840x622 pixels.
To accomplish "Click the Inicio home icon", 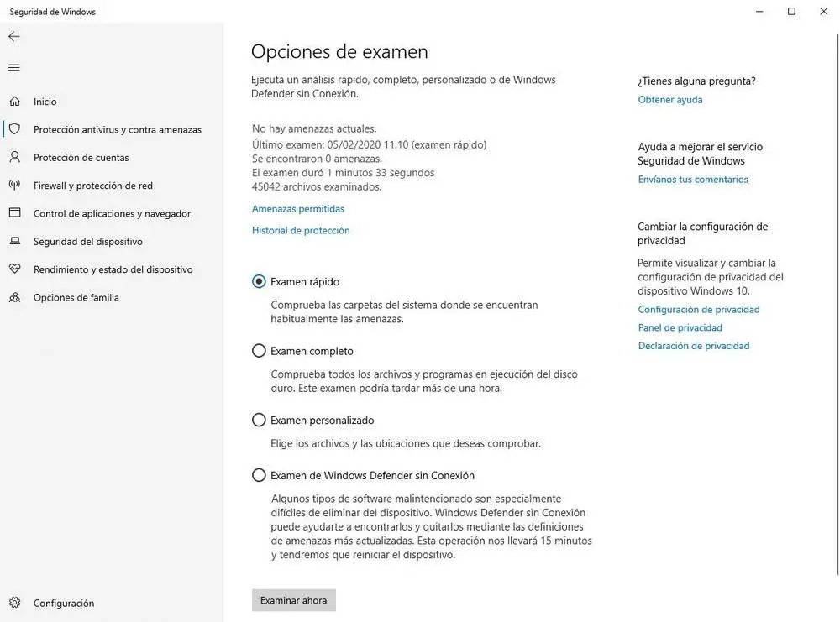I will click(15, 102).
